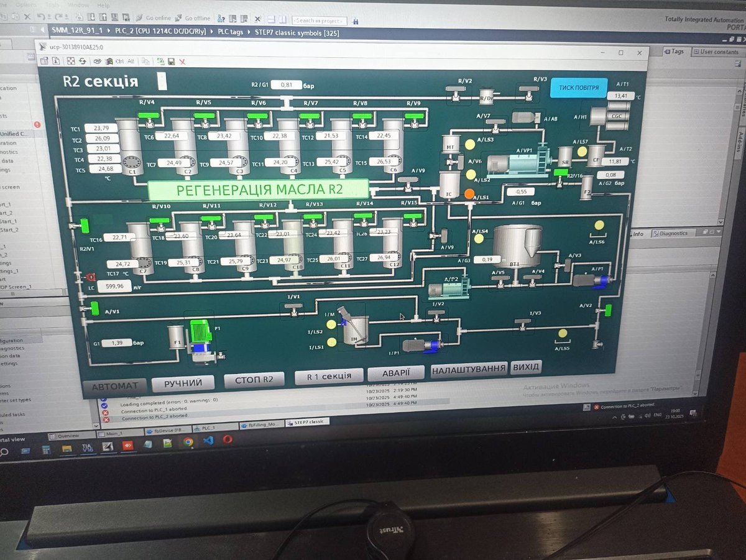Click the red X icon in ucp window toolbar
746x560 pixels.
(182, 62)
